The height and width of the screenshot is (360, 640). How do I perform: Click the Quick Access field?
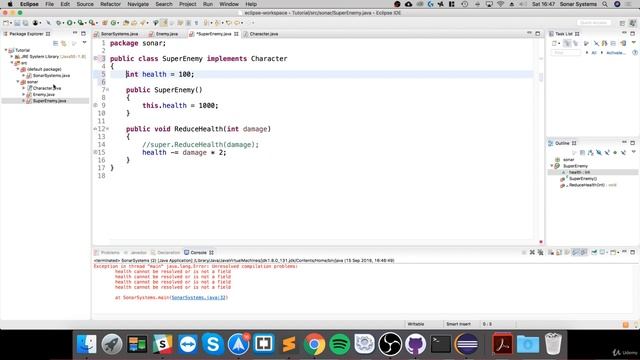[594, 23]
